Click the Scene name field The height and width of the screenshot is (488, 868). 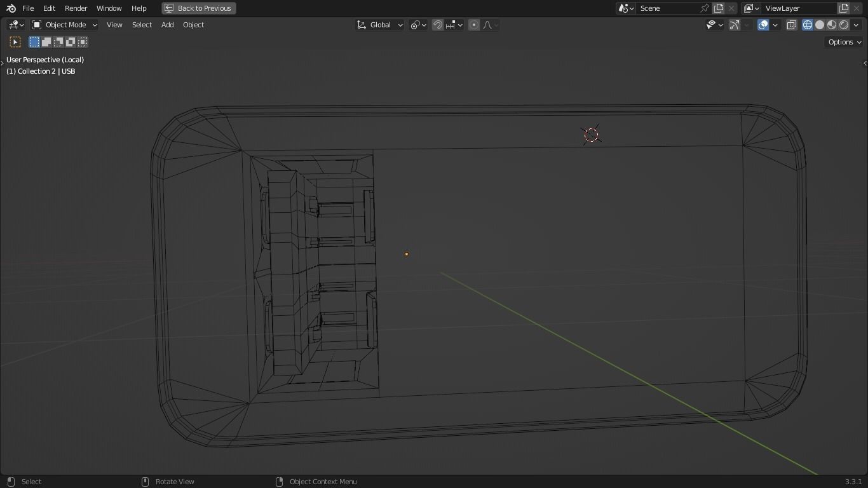tap(667, 8)
